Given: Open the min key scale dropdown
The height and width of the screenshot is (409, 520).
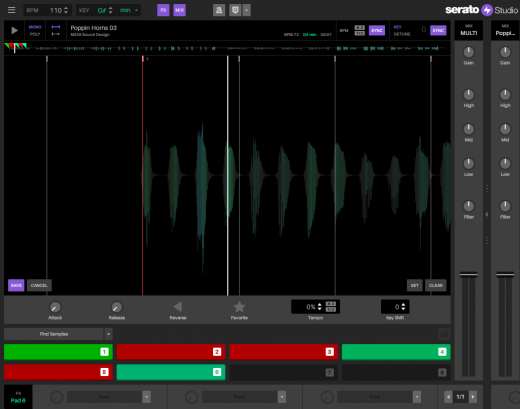Looking at the screenshot, I should [129, 10].
